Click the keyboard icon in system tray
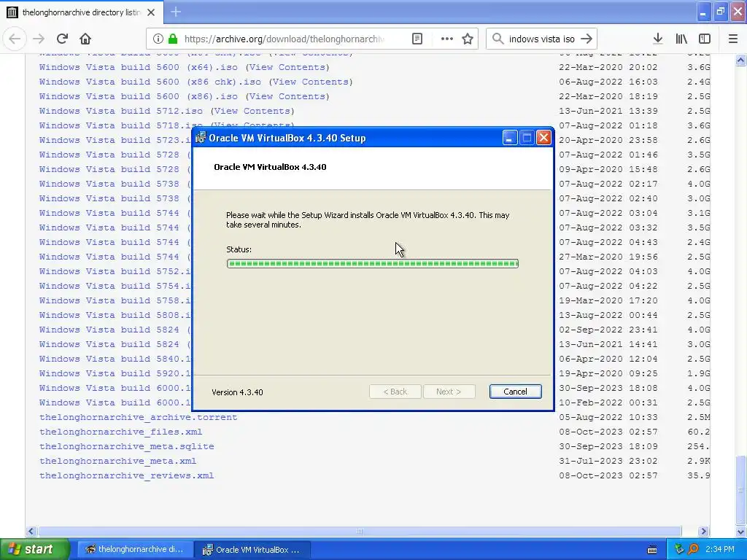Viewport: 747px width, 560px height. pos(652,550)
